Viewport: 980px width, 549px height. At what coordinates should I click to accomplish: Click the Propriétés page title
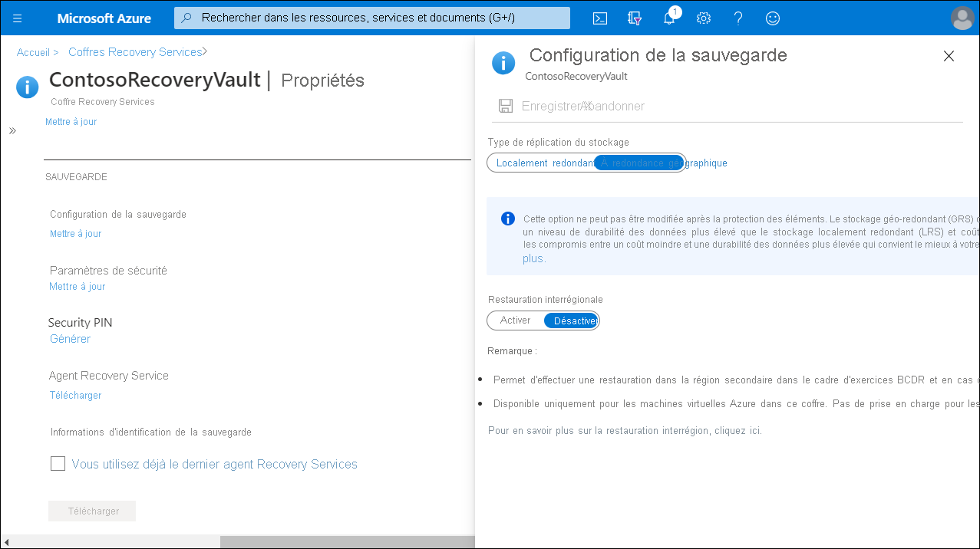[x=323, y=81]
